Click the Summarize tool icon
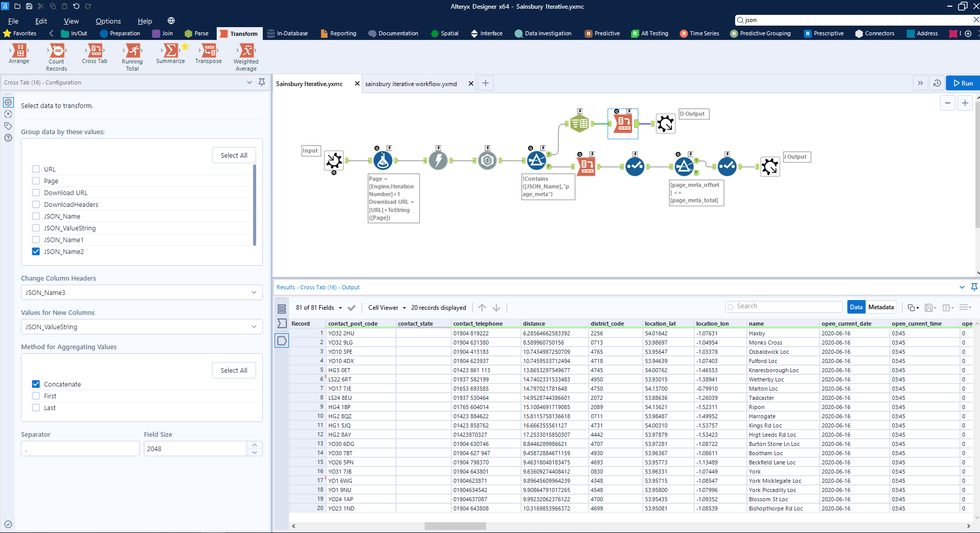 [x=171, y=51]
